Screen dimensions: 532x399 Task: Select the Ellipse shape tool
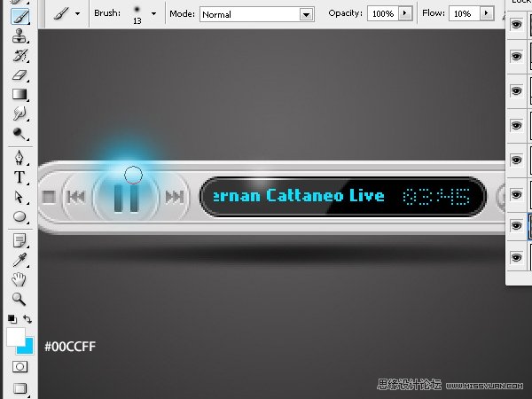tap(20, 216)
